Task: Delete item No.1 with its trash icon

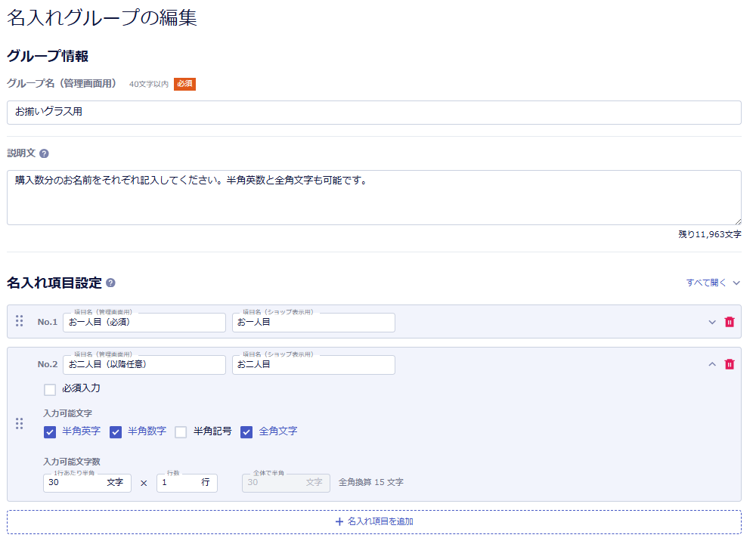Action: [x=730, y=322]
